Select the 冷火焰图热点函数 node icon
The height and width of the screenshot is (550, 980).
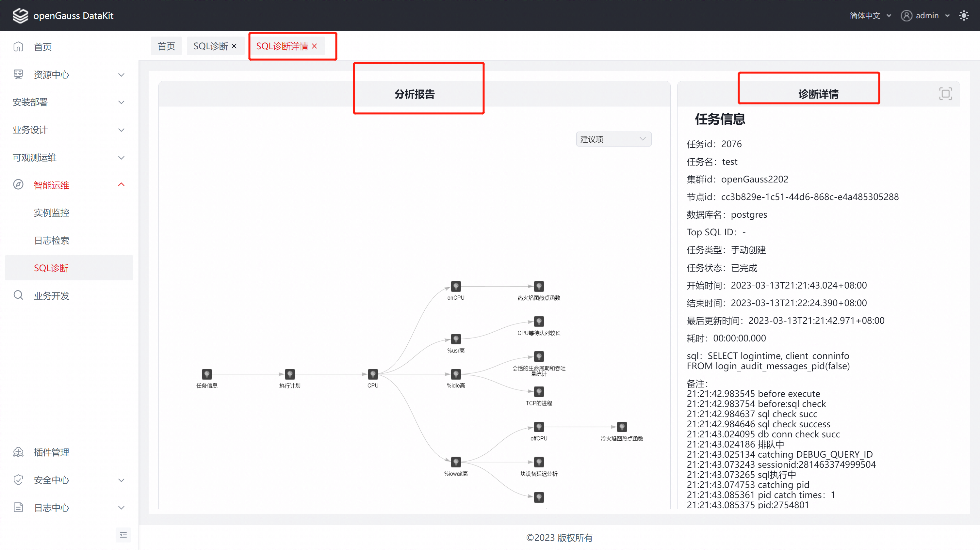tap(621, 427)
